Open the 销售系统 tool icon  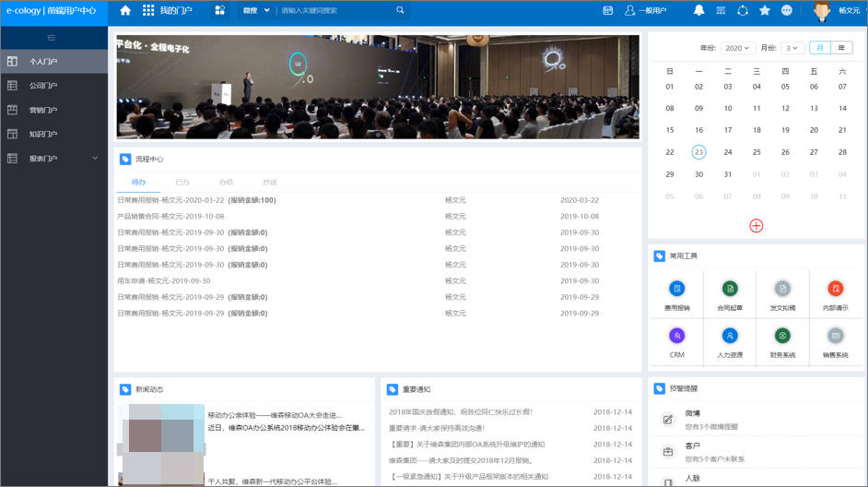(x=836, y=336)
